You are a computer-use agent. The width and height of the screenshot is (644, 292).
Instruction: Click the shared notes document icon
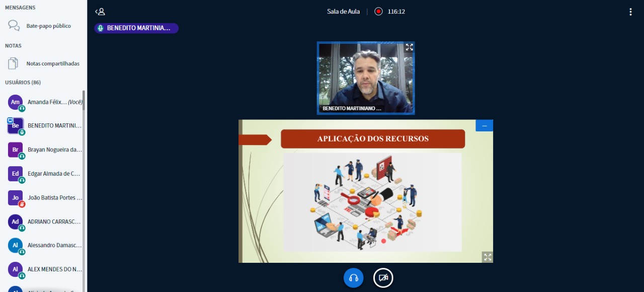13,63
